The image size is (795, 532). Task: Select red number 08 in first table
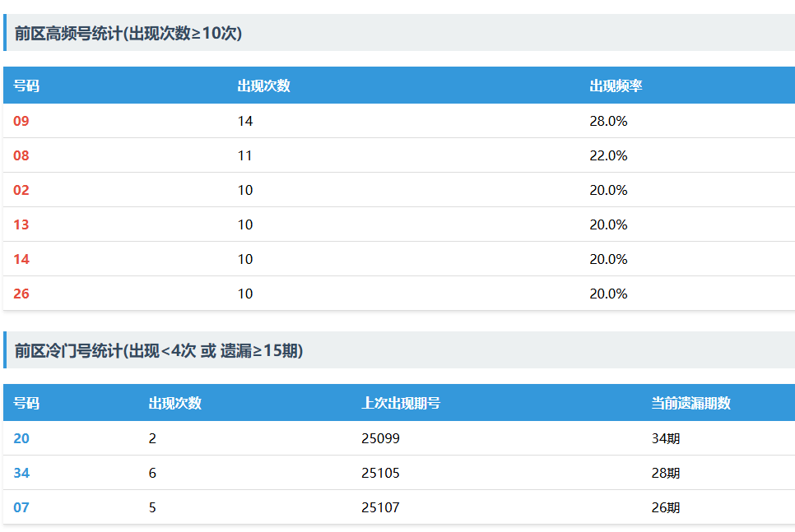click(x=21, y=155)
